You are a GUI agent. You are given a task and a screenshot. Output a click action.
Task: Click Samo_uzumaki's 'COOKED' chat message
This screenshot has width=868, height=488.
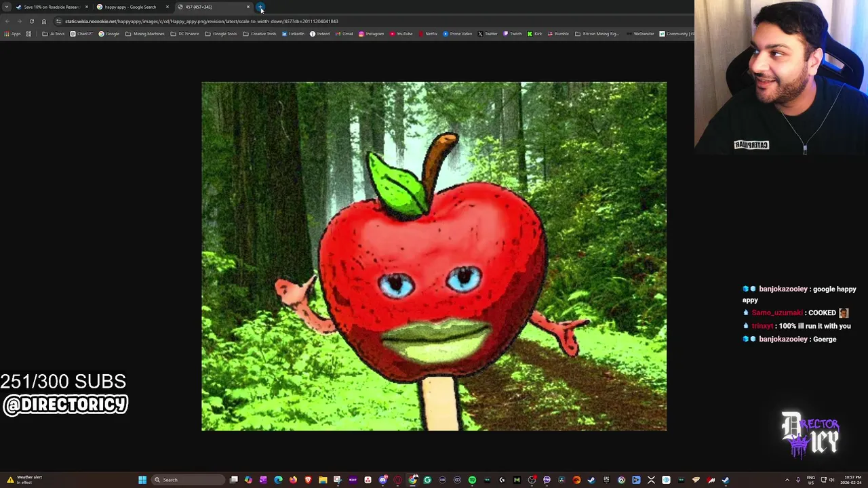797,313
